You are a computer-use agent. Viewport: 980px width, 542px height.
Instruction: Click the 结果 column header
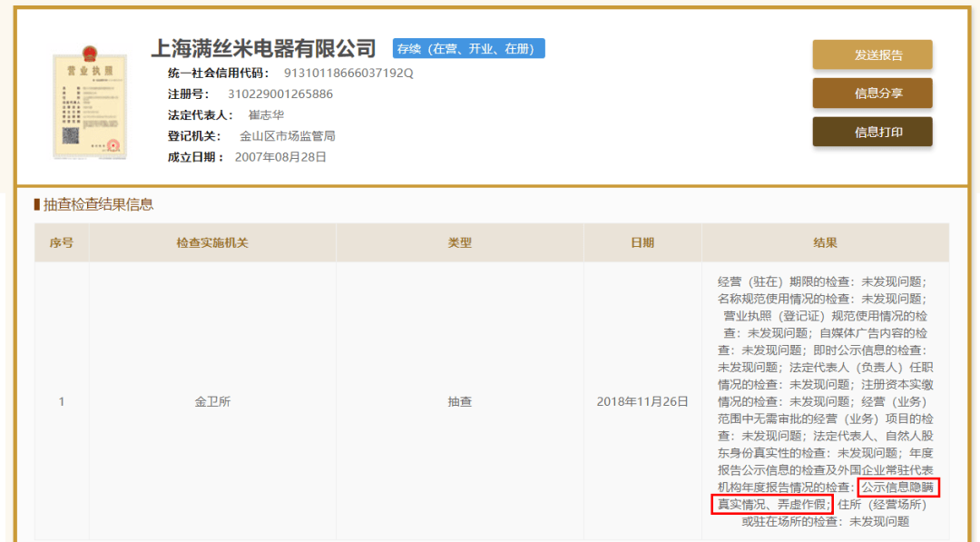[x=825, y=242]
